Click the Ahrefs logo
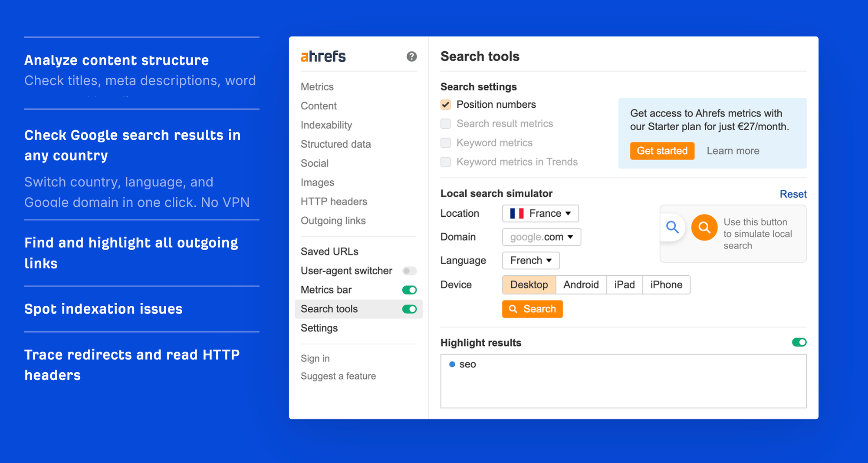 (x=323, y=56)
